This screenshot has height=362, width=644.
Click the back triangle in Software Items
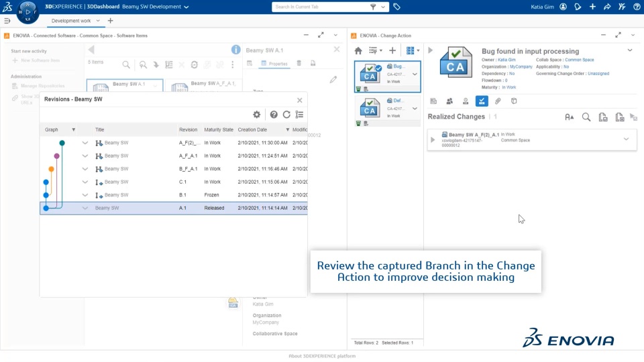point(91,50)
